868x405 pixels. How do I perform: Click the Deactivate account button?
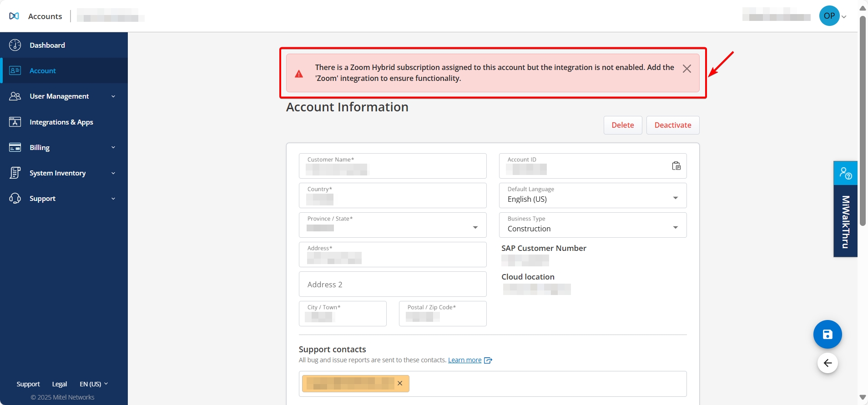click(x=673, y=125)
